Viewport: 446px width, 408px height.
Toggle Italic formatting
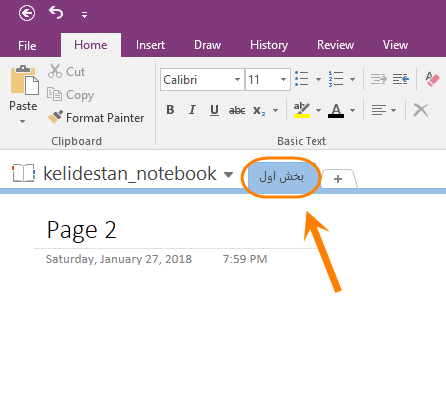[x=192, y=110]
